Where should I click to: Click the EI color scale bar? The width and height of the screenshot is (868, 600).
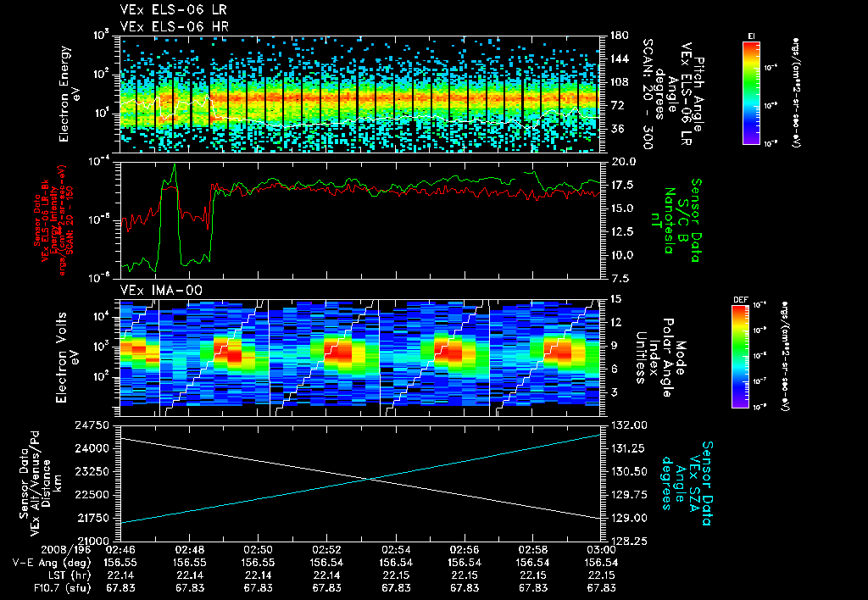751,93
